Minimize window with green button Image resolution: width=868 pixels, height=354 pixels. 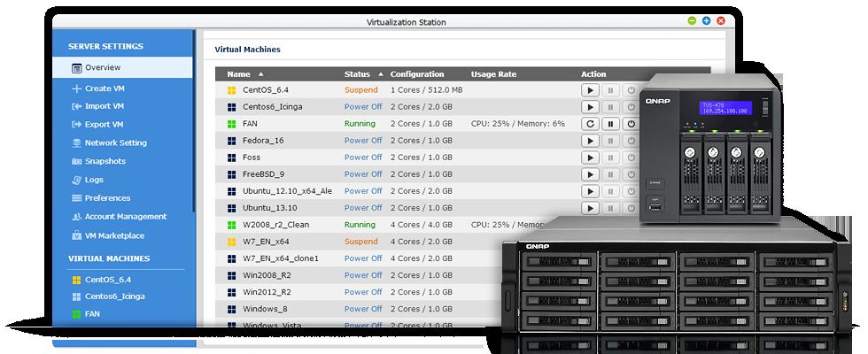[692, 21]
